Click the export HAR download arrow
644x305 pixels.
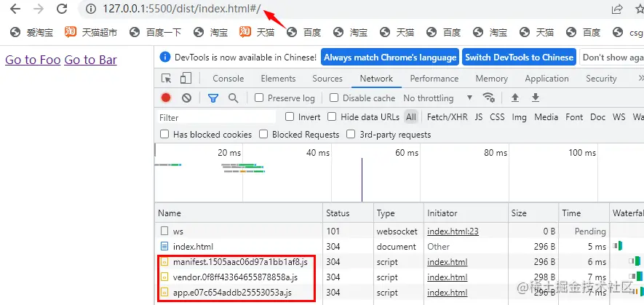click(535, 98)
